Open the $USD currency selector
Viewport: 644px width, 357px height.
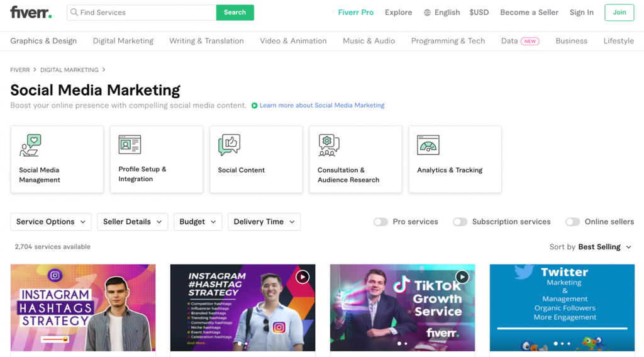click(479, 13)
